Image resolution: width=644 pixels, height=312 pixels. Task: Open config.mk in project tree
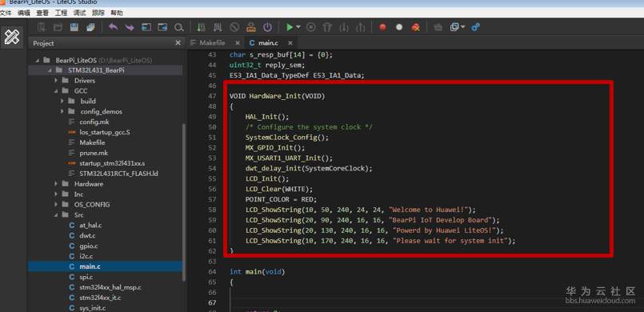click(94, 122)
